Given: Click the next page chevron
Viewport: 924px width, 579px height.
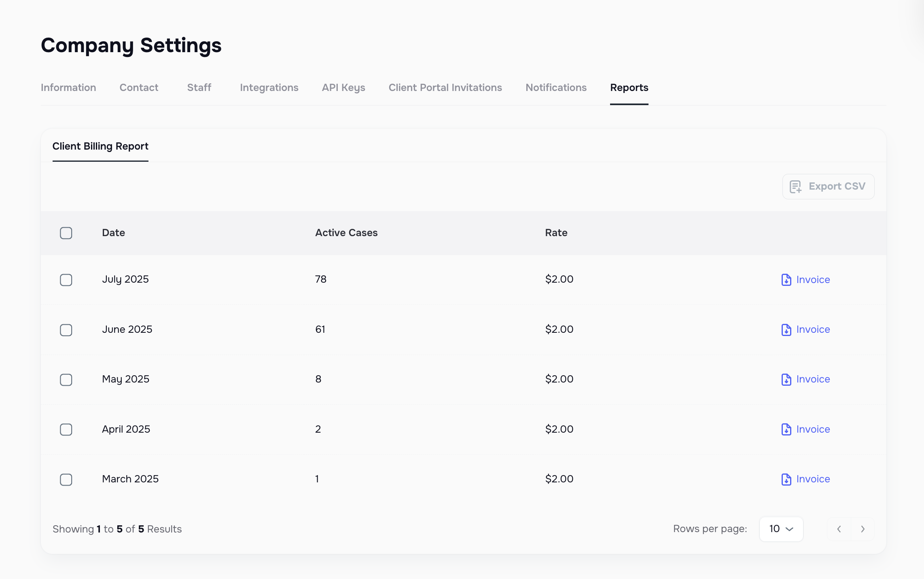Looking at the screenshot, I should tap(863, 529).
